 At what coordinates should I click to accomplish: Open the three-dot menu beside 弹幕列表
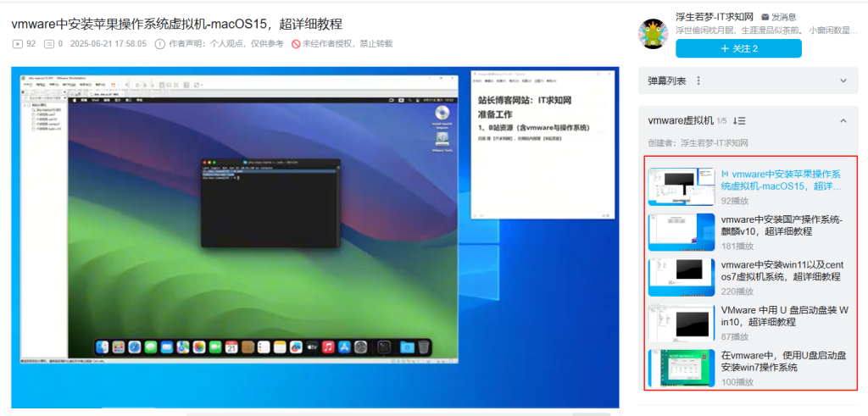[x=698, y=80]
